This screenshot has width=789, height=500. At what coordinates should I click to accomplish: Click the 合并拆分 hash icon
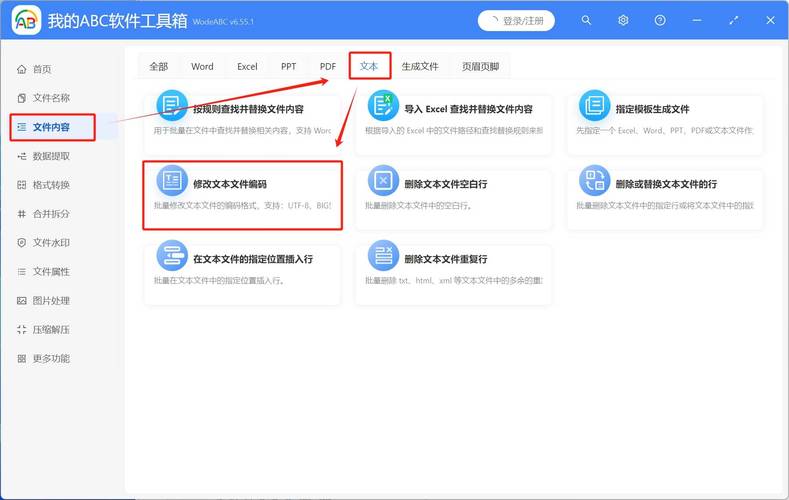[x=22, y=214]
